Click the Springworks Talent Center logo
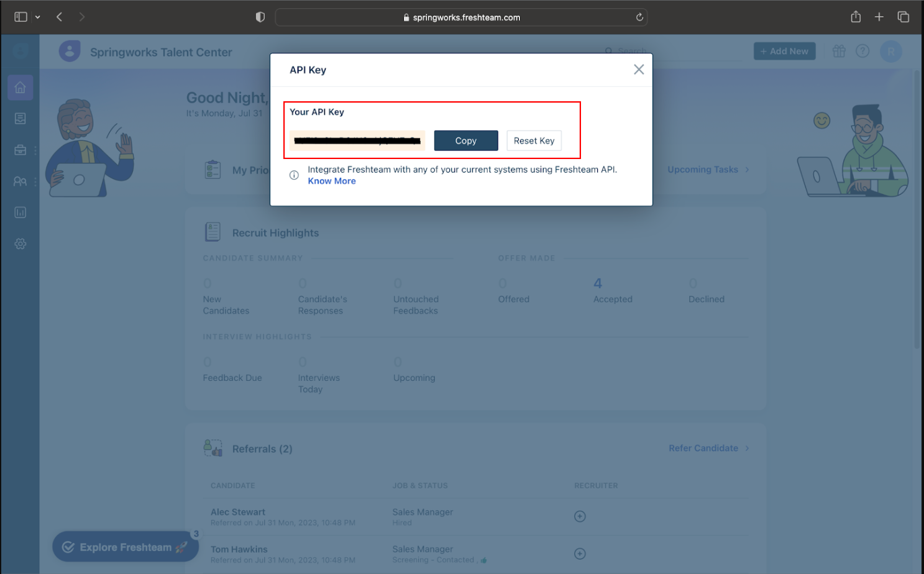 (x=70, y=51)
